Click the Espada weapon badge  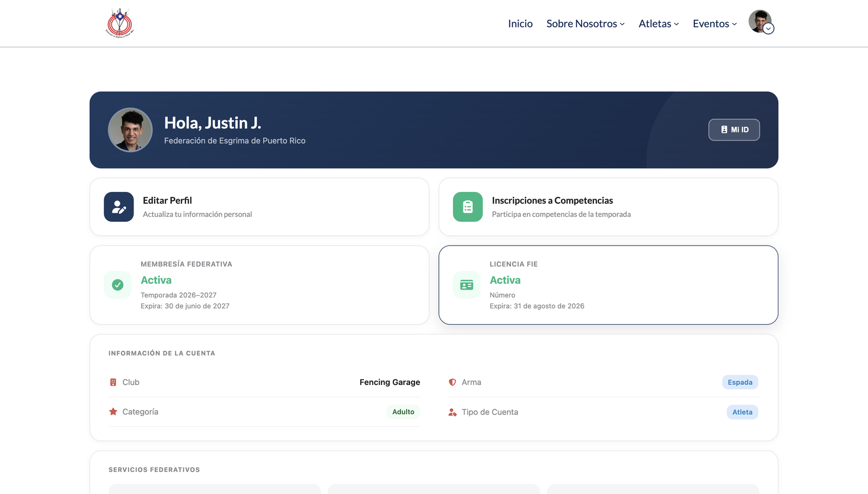click(740, 382)
